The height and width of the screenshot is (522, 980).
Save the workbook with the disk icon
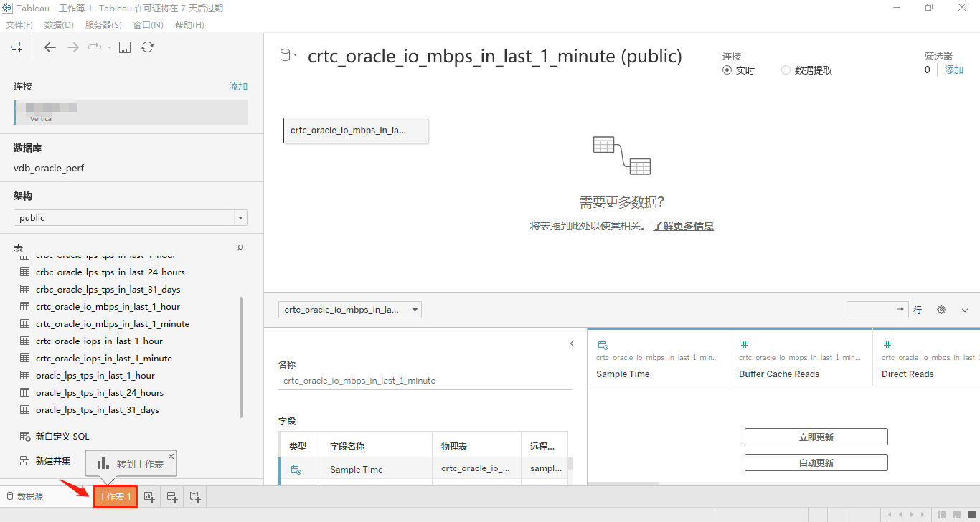(125, 47)
